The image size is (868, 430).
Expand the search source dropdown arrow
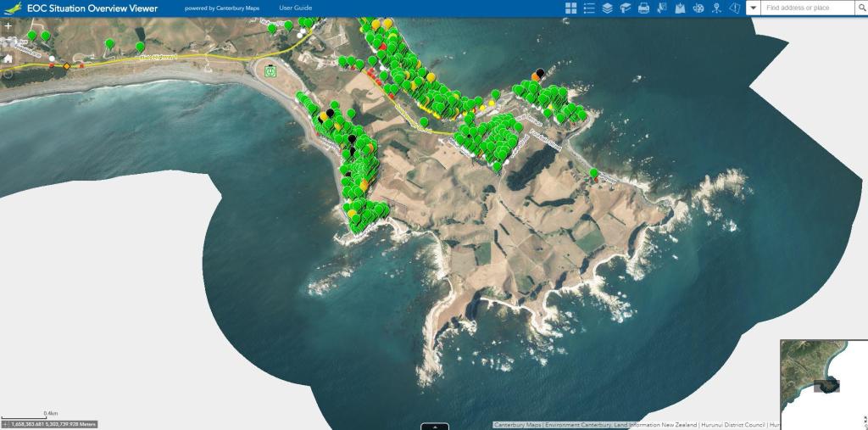point(754,8)
